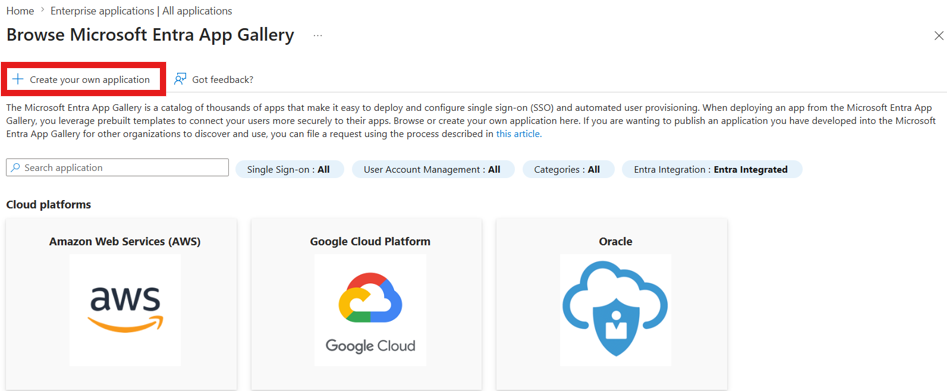Open Single Sign-on filter

(289, 170)
